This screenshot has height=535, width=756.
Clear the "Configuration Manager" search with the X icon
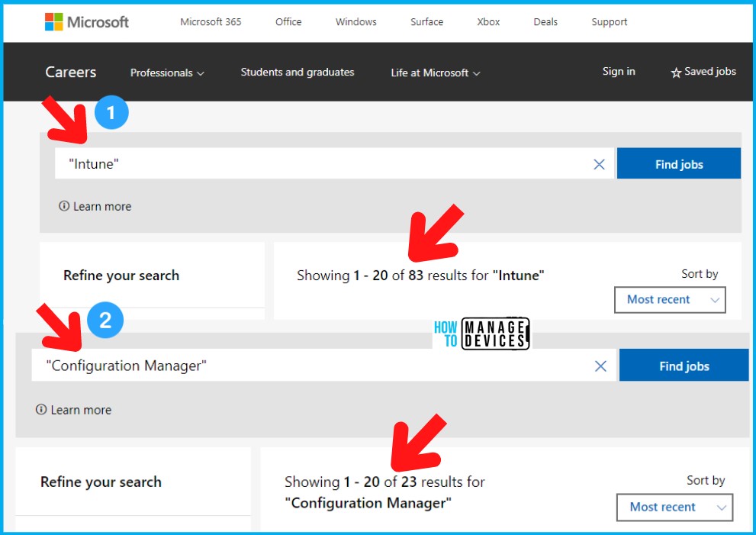(600, 366)
